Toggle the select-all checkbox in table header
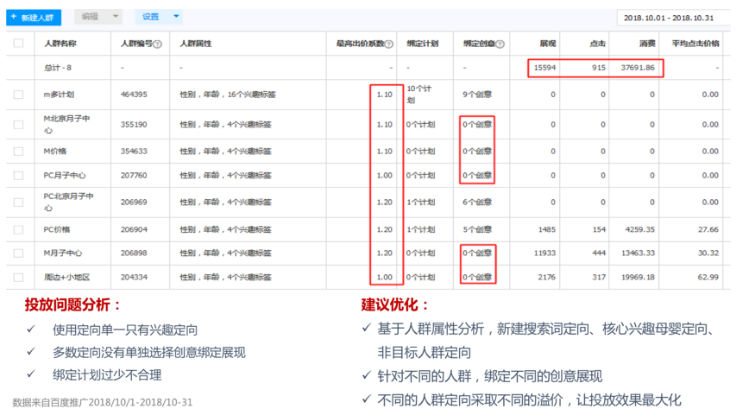 [19, 44]
